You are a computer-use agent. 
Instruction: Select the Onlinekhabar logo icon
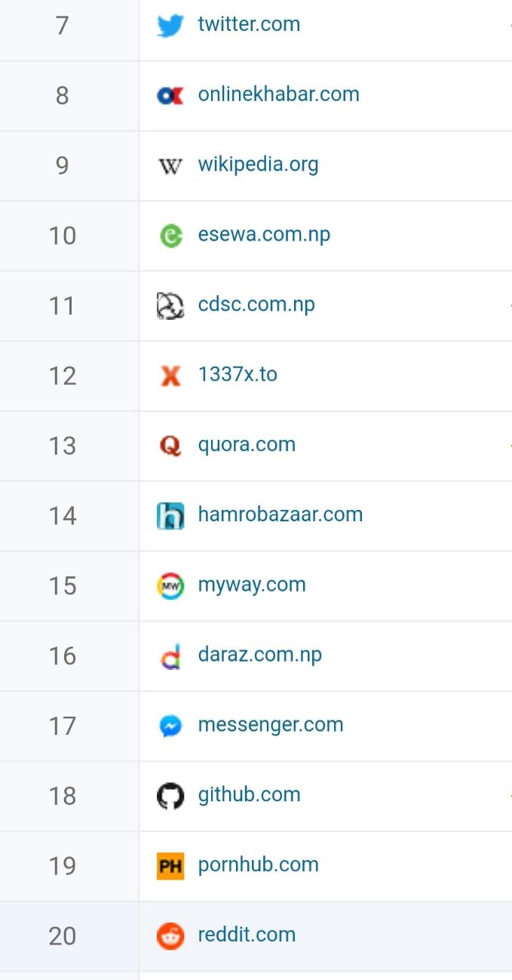pyautogui.click(x=170, y=95)
